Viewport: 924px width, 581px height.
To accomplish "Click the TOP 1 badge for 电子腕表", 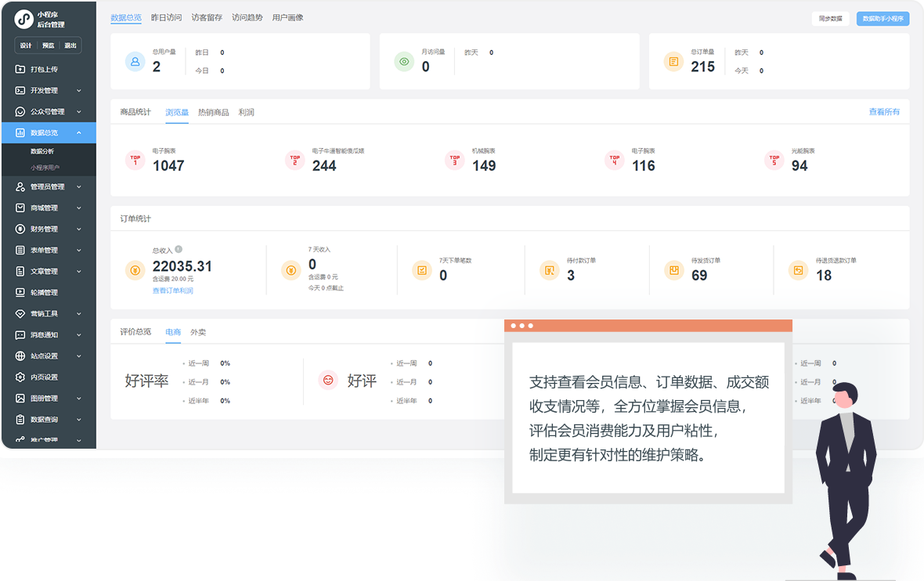I will pyautogui.click(x=135, y=161).
